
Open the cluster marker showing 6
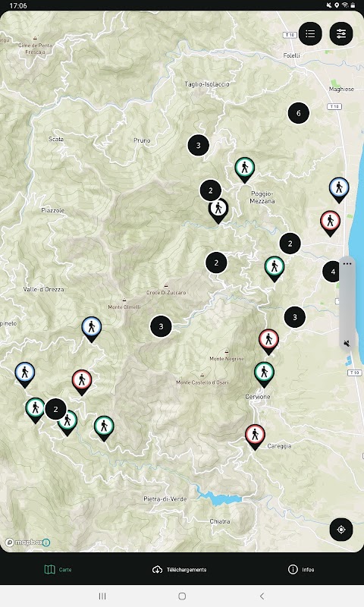pos(299,113)
